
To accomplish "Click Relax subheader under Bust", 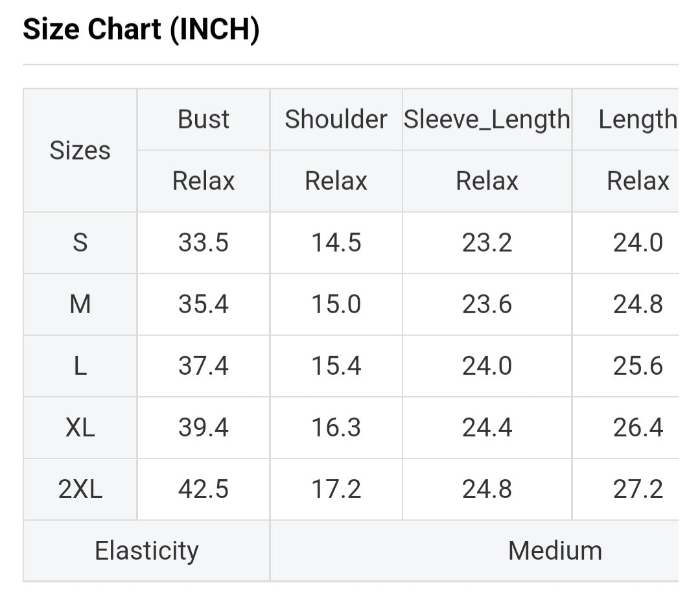I will [204, 181].
